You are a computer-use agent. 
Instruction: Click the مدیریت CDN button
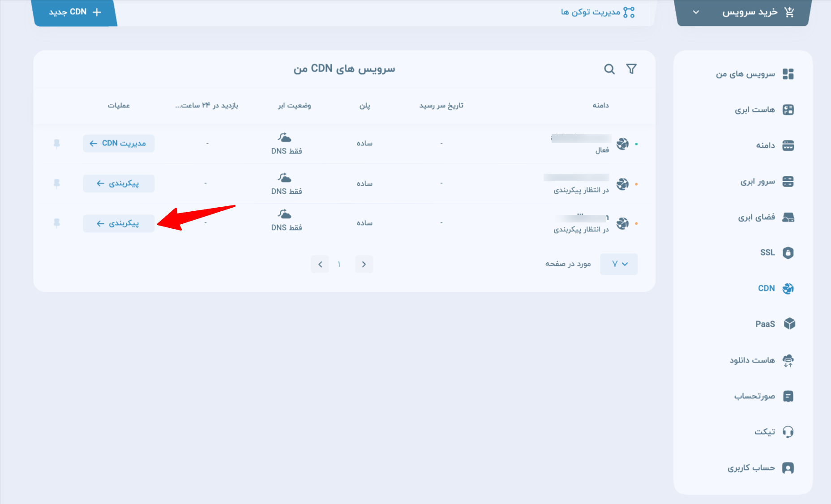pyautogui.click(x=119, y=143)
